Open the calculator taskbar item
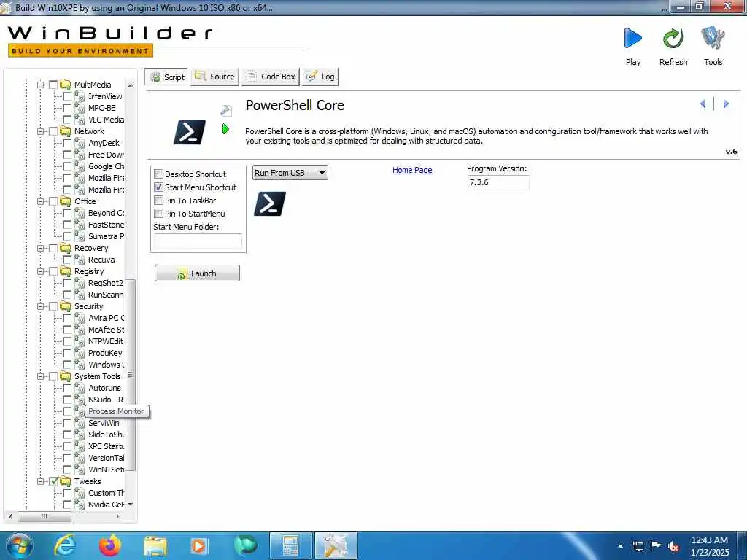Screen dimensions: 747x560 (x=290, y=545)
